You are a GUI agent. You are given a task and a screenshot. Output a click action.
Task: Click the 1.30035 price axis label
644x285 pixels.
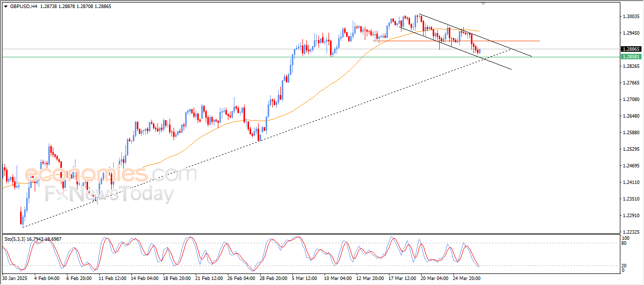[631, 17]
